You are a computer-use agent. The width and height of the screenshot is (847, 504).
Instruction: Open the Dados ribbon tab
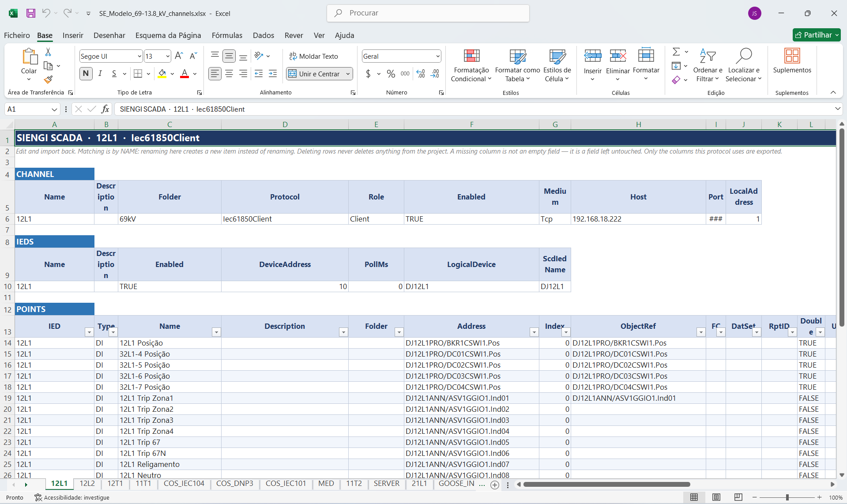264,35
